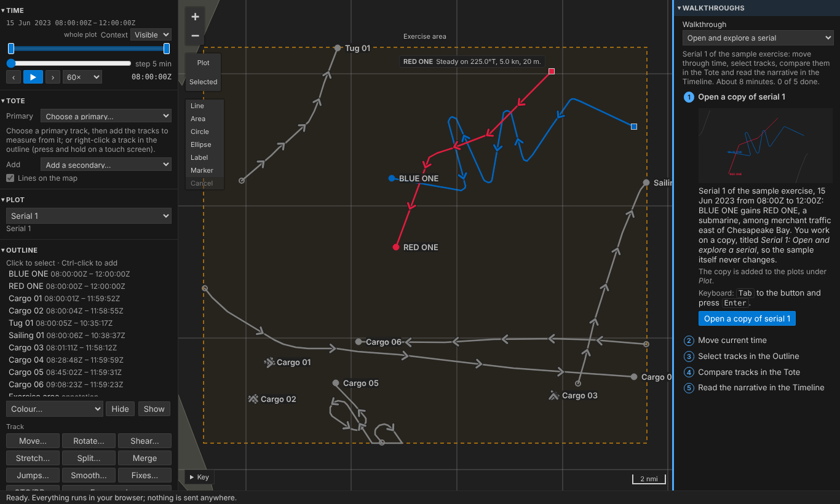Image resolution: width=840 pixels, height=504 pixels.
Task: Click the Cargo 02 vessel symbol
Action: 253,399
